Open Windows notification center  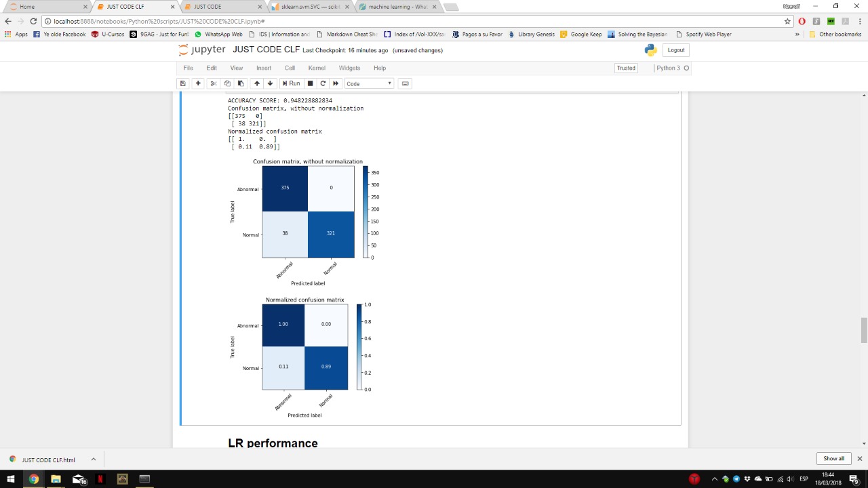click(854, 479)
